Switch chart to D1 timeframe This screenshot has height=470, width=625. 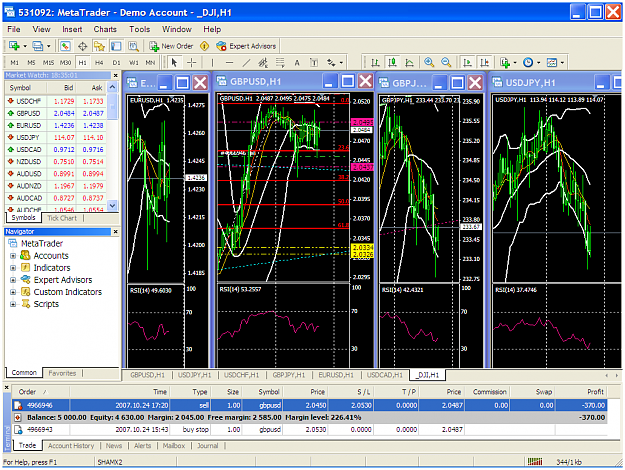tap(116, 63)
